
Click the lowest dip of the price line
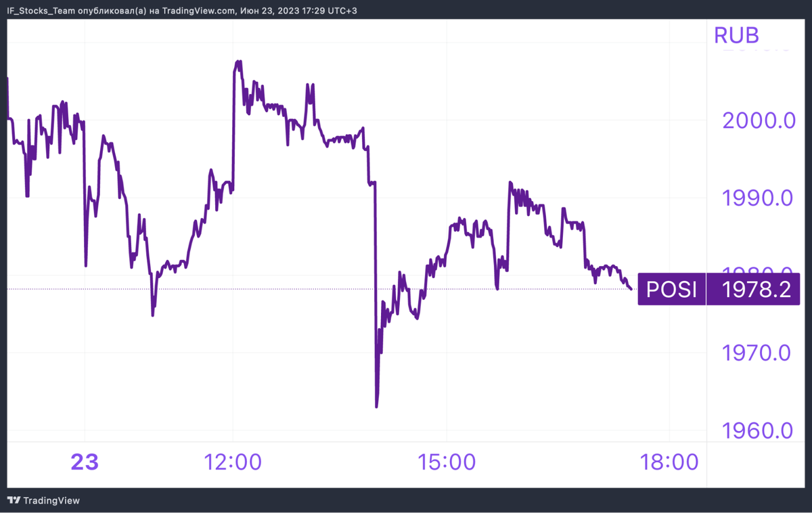(376, 406)
